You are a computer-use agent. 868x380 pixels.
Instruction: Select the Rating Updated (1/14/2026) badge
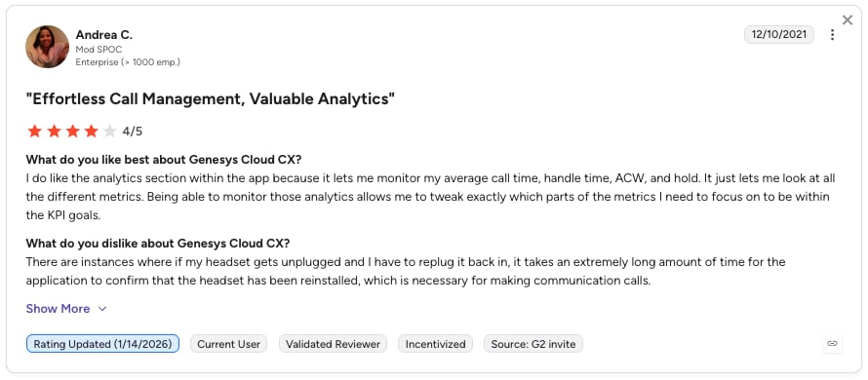pos(102,344)
